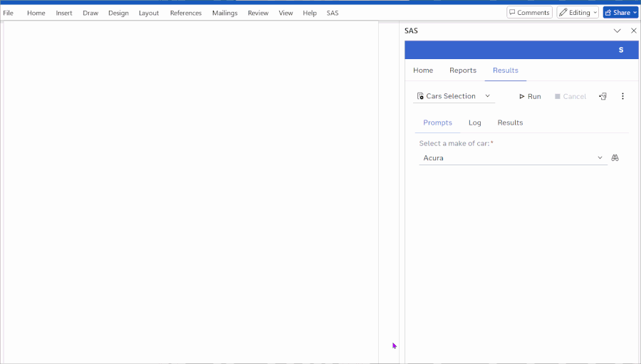Open the Review ribbon tab

tap(258, 13)
